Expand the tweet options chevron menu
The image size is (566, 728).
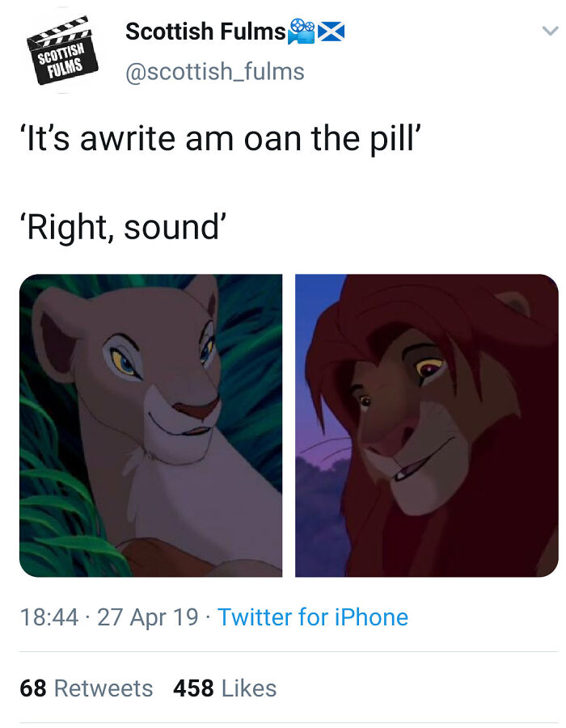pos(550,32)
